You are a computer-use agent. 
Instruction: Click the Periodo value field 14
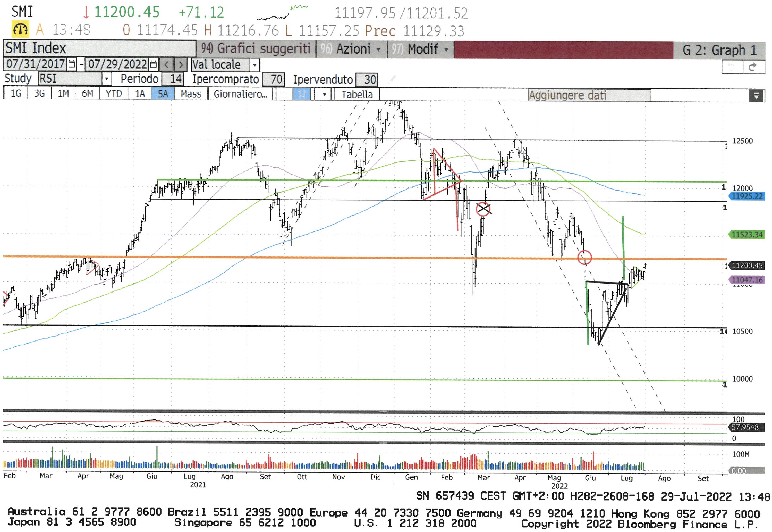pyautogui.click(x=173, y=79)
